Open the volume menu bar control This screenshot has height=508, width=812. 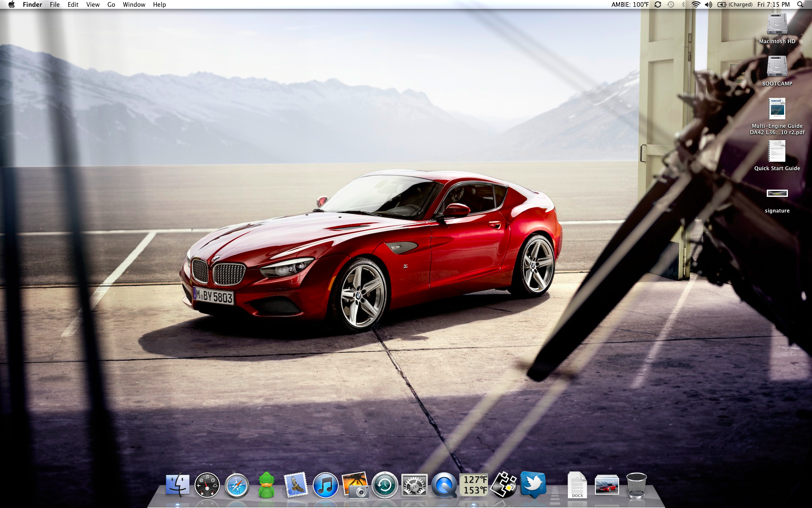pos(708,5)
